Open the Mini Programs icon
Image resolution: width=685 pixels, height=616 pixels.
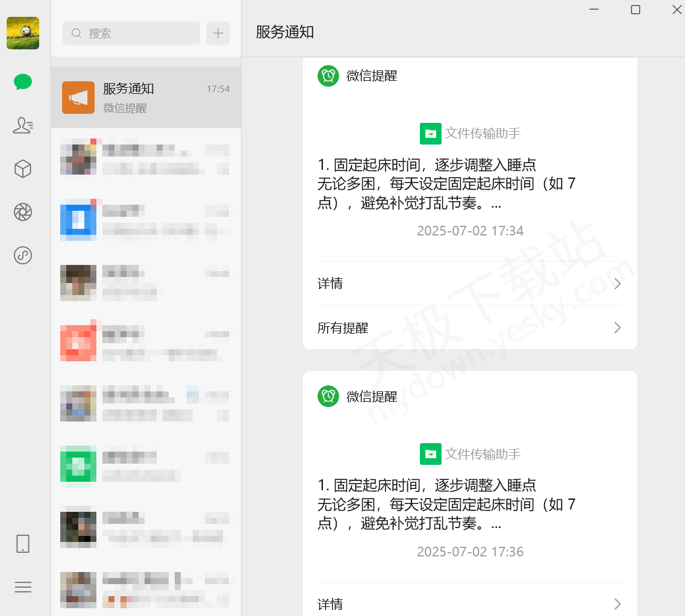[x=22, y=255]
